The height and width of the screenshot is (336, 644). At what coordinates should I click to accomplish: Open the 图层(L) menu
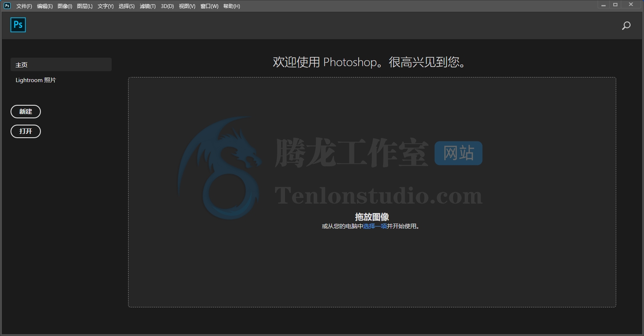click(x=85, y=6)
